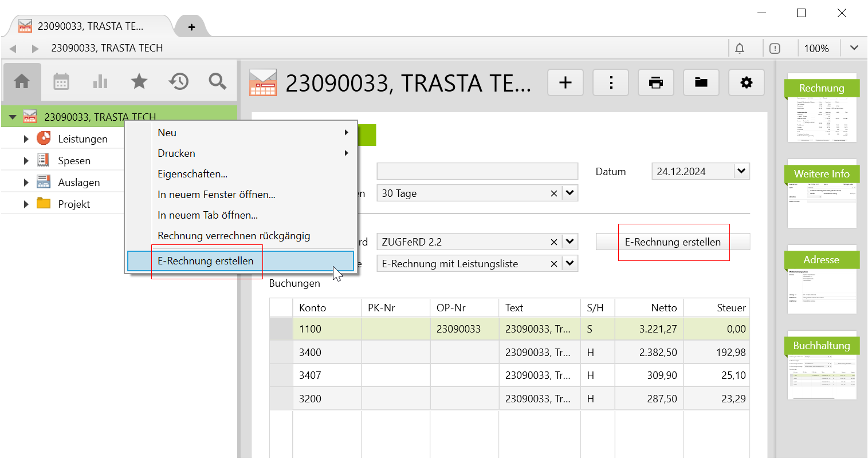Screen dimensions: 868x459
Task: Open the Buchhaltung thumbnail panel
Action: point(822,365)
